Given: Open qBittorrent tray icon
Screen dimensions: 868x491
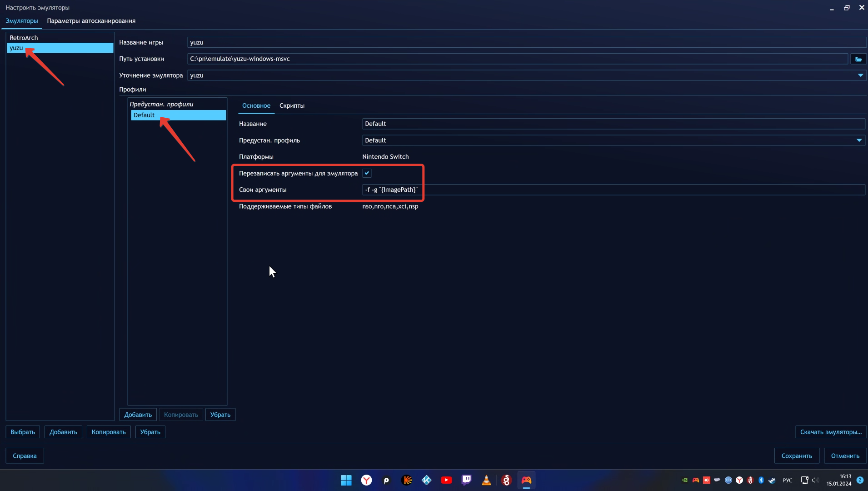Looking at the screenshot, I should [728, 480].
